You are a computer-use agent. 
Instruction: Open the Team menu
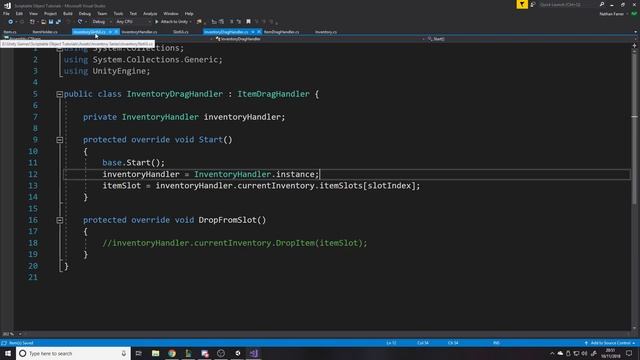(102, 13)
